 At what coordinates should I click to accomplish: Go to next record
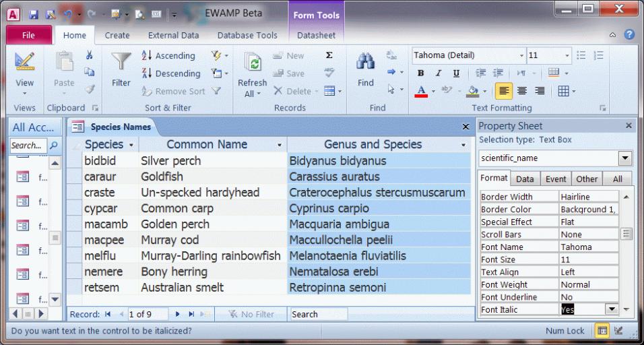[177, 314]
